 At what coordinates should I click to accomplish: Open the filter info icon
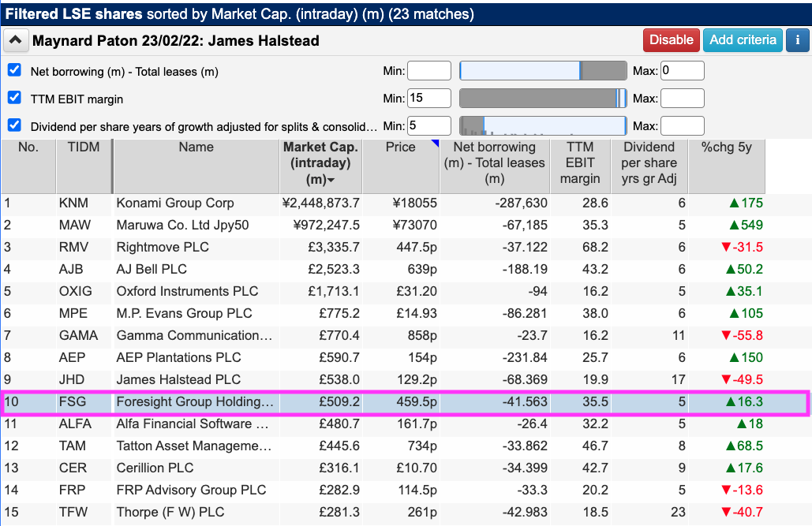point(798,40)
